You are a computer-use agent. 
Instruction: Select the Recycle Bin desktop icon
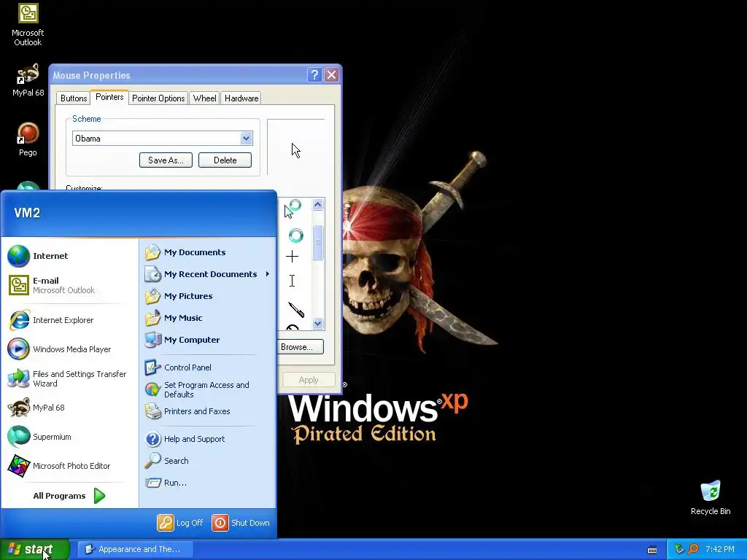click(x=711, y=497)
